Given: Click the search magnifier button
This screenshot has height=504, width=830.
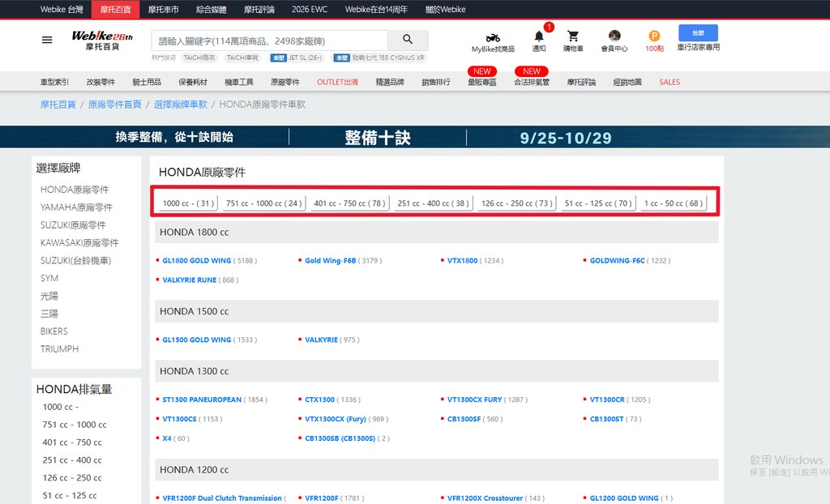Looking at the screenshot, I should (407, 39).
